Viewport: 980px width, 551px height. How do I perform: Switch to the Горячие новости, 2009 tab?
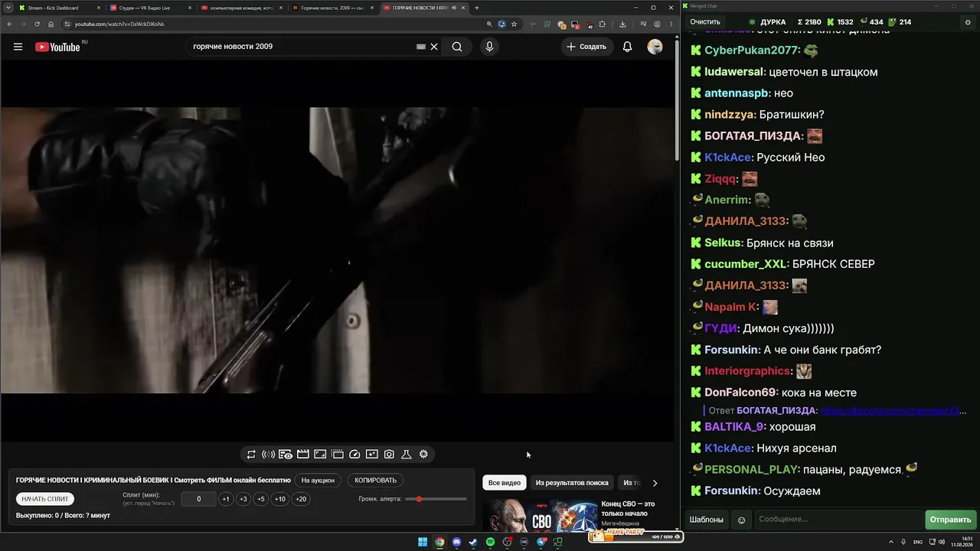(332, 8)
